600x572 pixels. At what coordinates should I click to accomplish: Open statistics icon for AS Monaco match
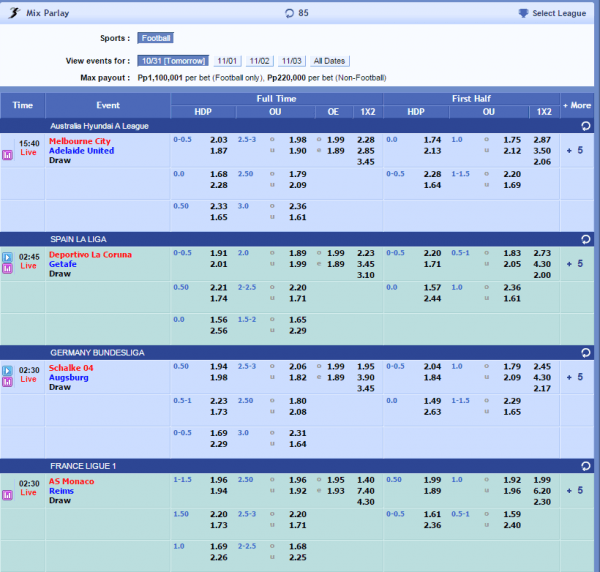pos(7,495)
